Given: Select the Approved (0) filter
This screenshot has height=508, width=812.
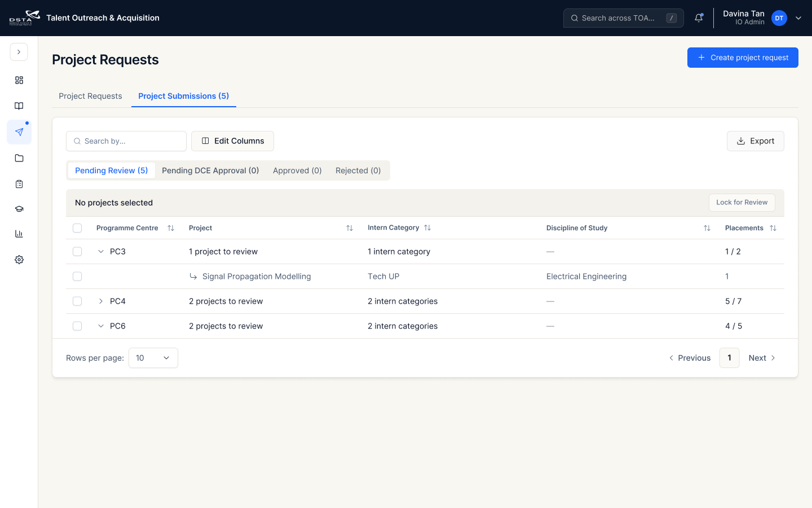Looking at the screenshot, I should pyautogui.click(x=297, y=170).
